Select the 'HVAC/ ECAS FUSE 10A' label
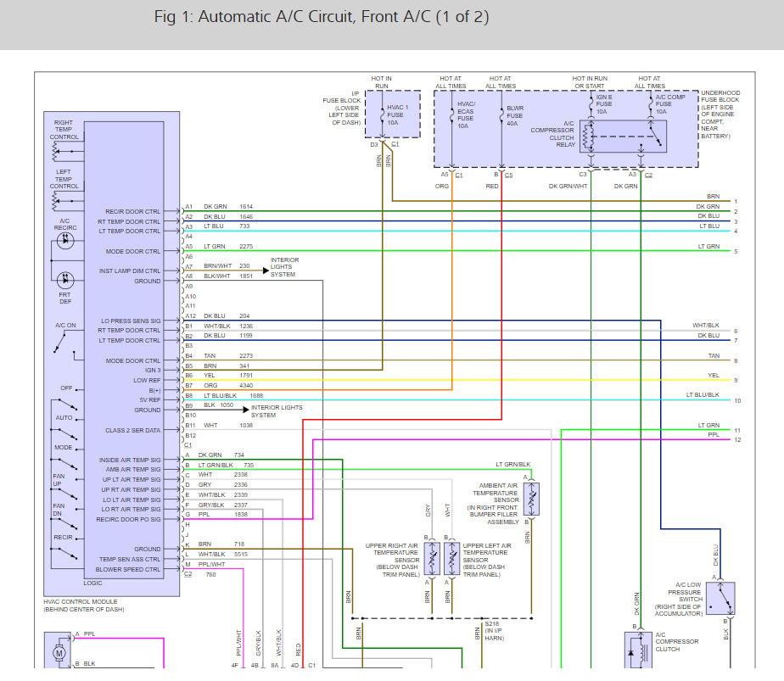784x681 pixels. pyautogui.click(x=466, y=115)
